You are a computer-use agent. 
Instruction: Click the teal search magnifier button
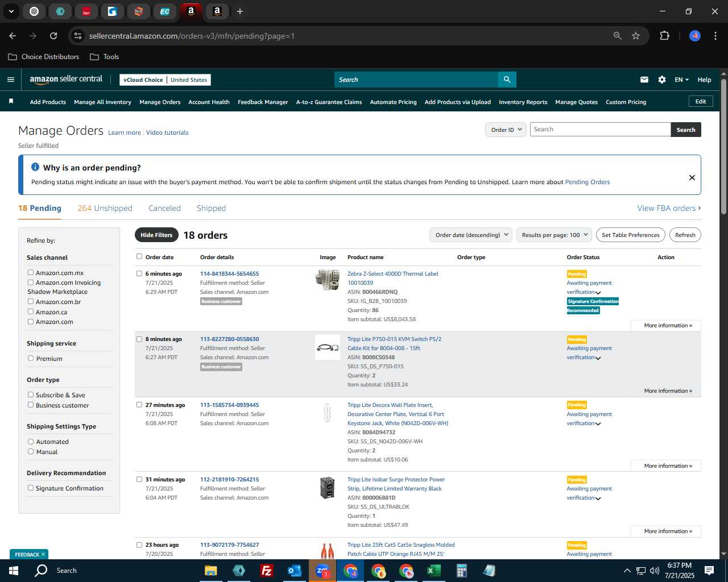(x=507, y=80)
